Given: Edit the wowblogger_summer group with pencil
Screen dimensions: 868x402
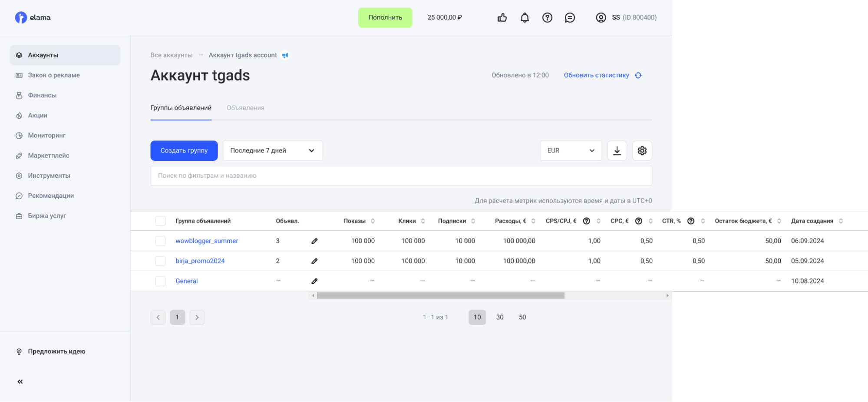Looking at the screenshot, I should pos(314,241).
